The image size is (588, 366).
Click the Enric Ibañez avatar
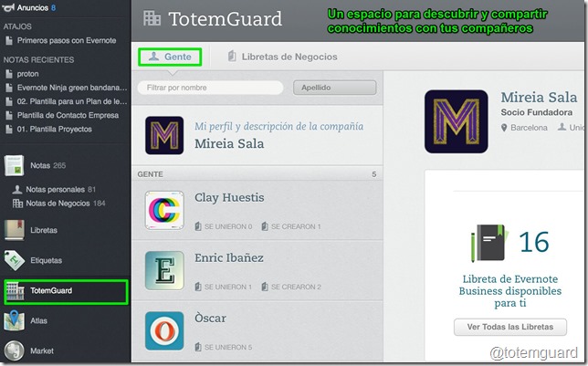click(x=164, y=271)
